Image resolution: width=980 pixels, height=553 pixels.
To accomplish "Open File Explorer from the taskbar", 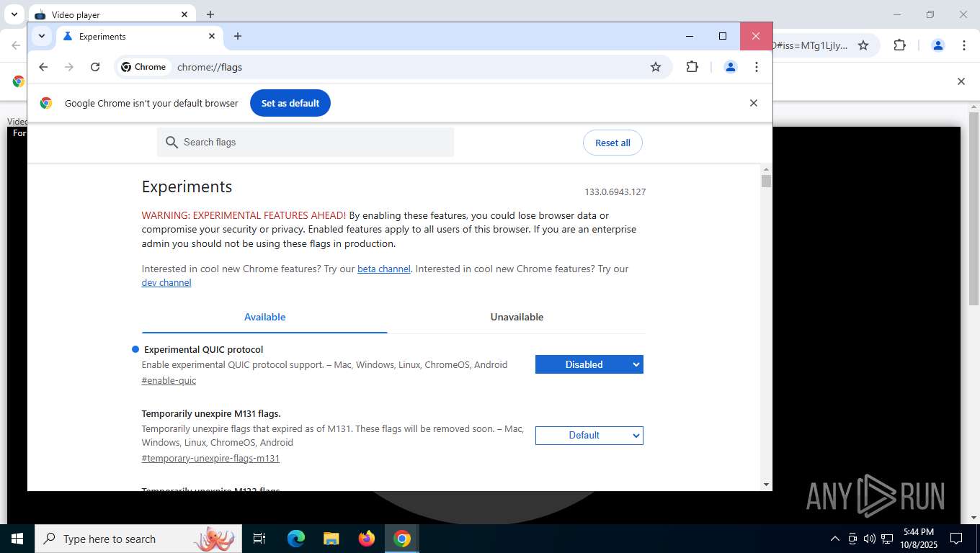I will tap(331, 539).
